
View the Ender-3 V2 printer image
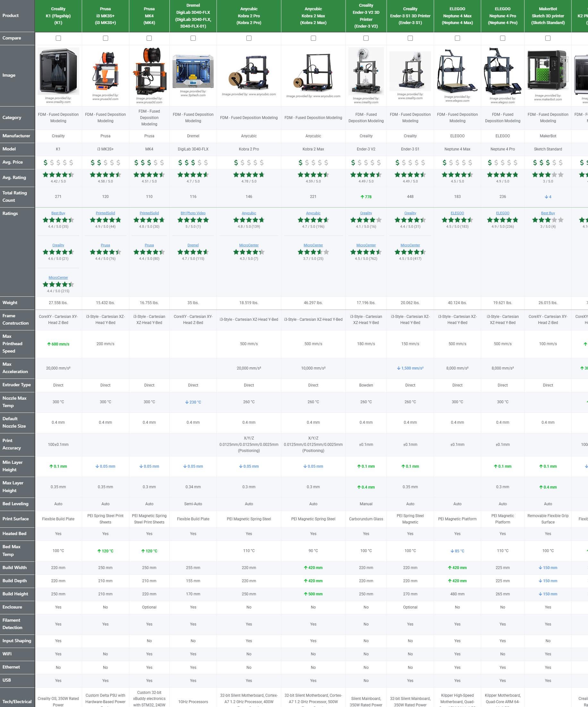coord(366,71)
